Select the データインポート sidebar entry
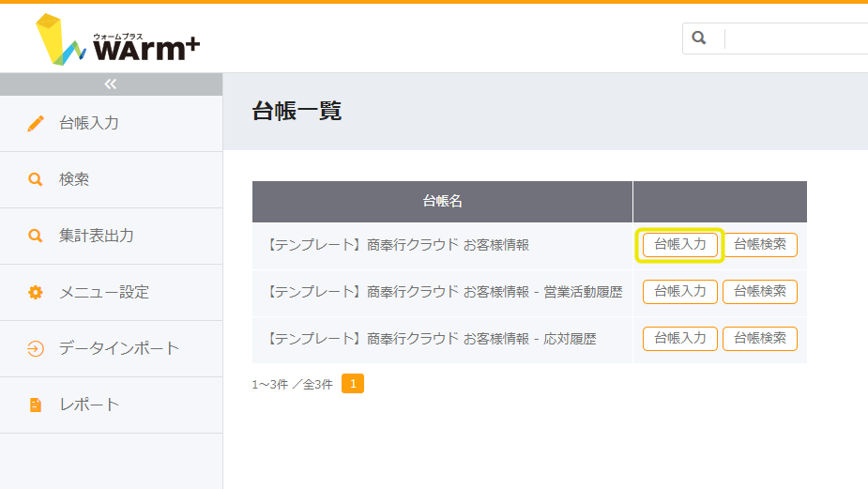868x489 pixels. click(112, 348)
